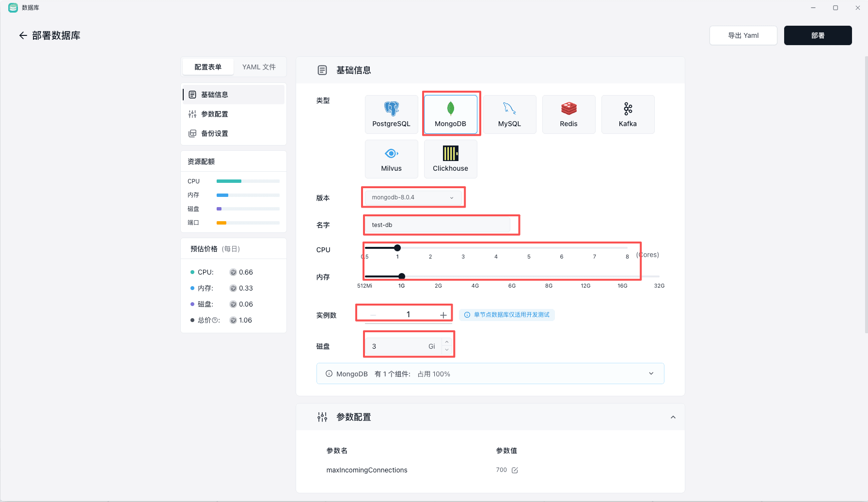Click the 基础信息 section header icon

pyautogui.click(x=322, y=70)
